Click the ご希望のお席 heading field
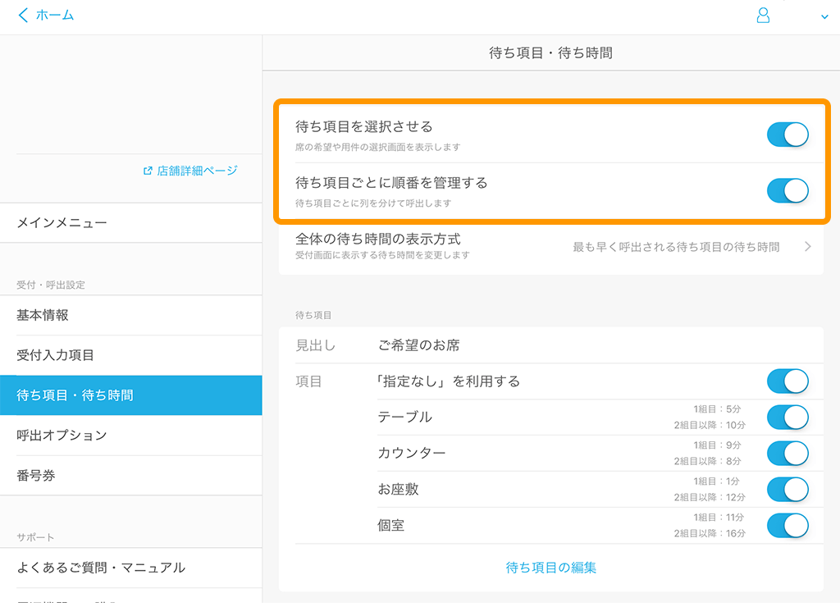 point(419,345)
